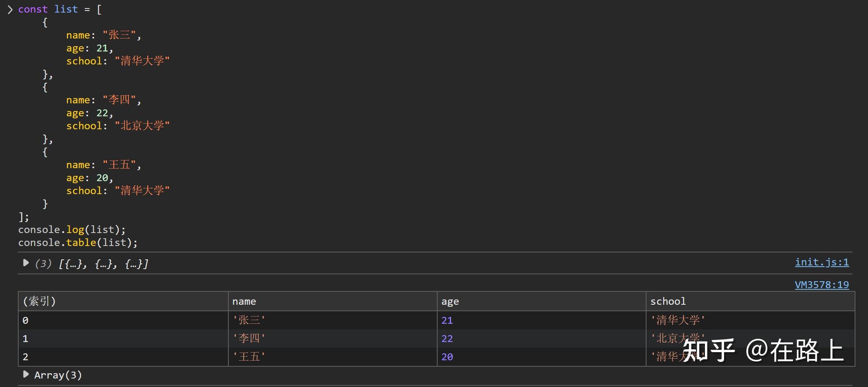Select the age cell with value 20
The image size is (868, 387).
541,357
